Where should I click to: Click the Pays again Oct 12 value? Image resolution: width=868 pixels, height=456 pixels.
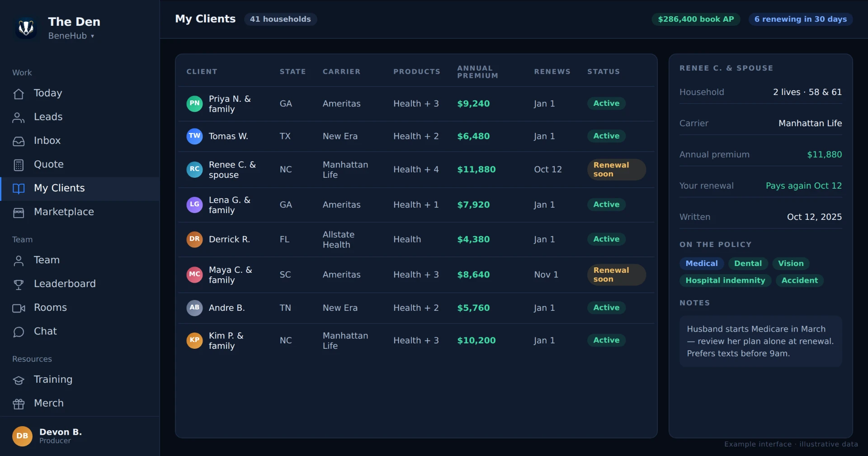(803, 185)
